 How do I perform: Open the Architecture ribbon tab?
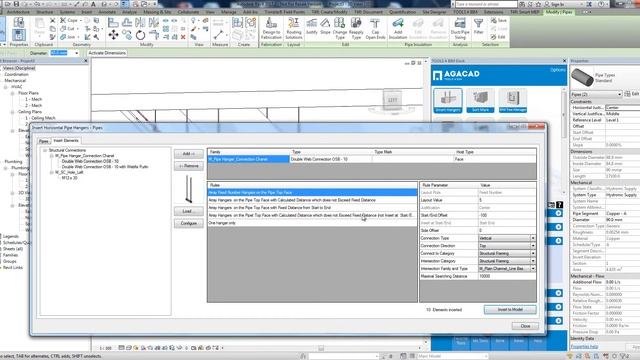click(18, 12)
